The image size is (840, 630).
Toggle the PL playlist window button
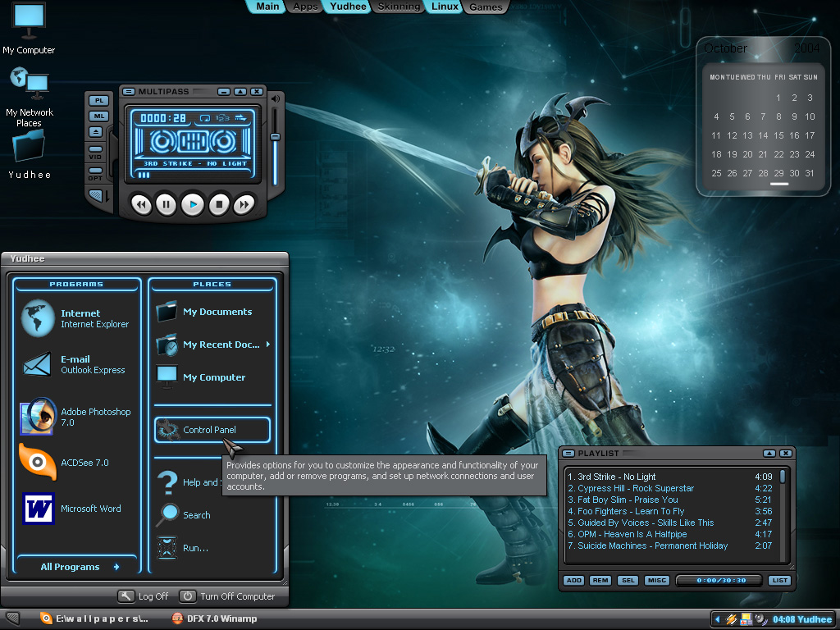(x=98, y=100)
